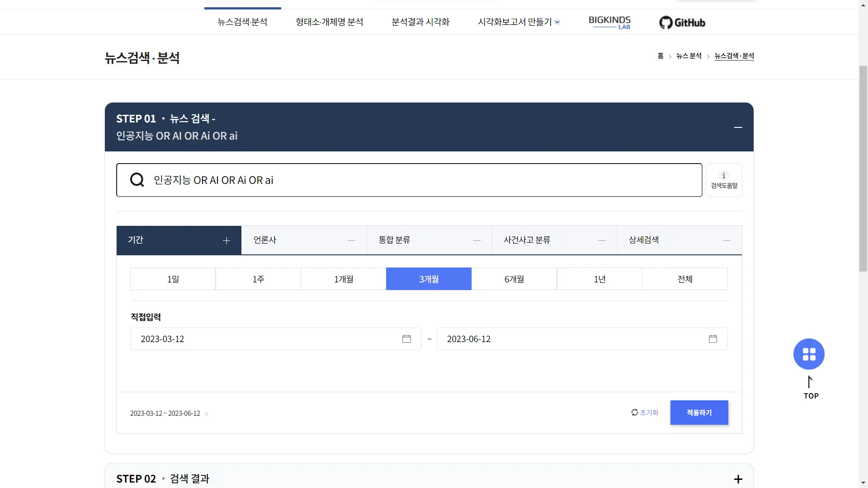Click the 적용하기 button
This screenshot has width=868, height=488.
(699, 413)
